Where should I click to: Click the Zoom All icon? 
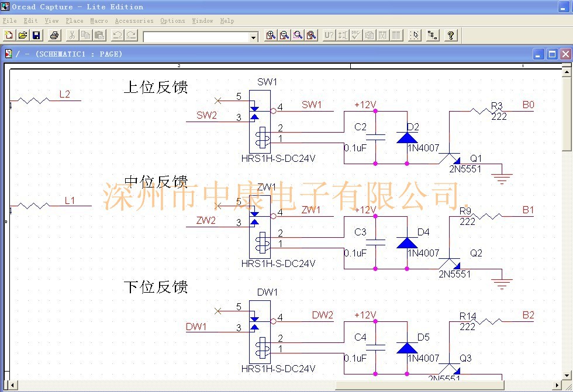[311, 35]
